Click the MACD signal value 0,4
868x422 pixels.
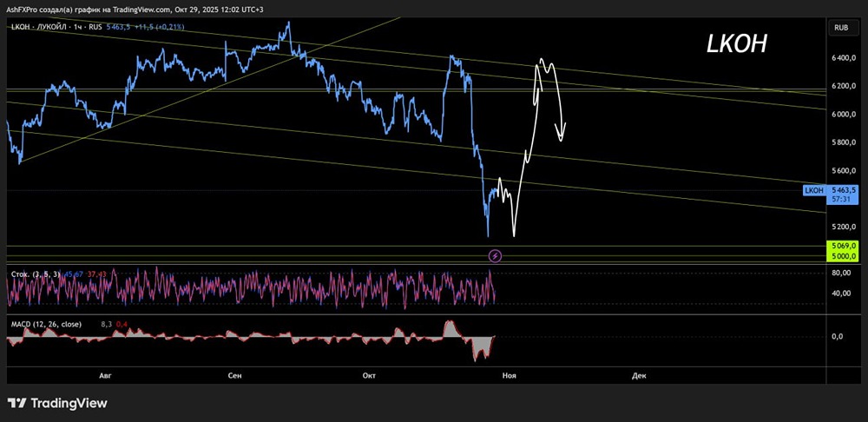[x=122, y=324]
